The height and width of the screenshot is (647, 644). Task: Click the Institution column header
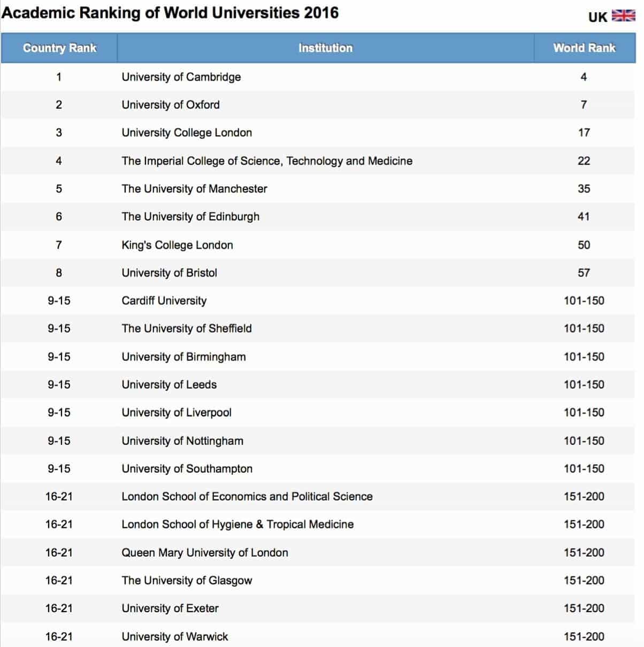[x=325, y=48]
